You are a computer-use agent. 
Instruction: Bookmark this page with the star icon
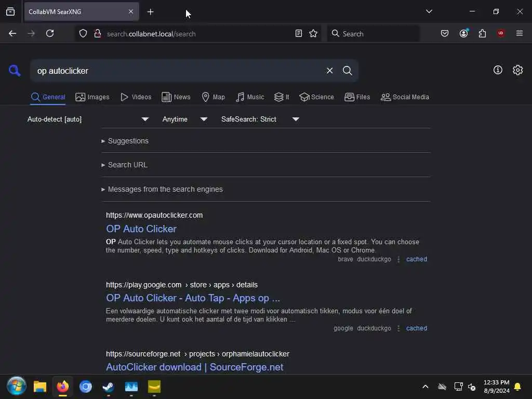(313, 34)
